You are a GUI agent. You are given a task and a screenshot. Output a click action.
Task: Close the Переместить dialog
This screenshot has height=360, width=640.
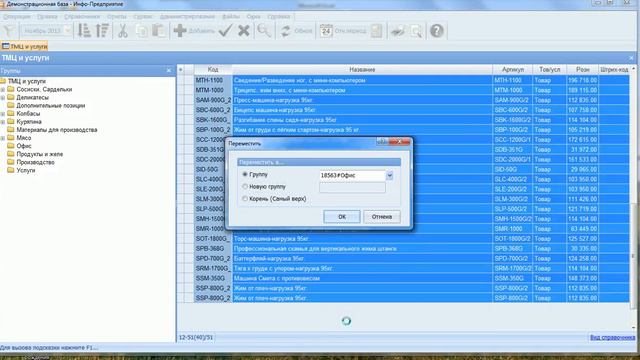pyautogui.click(x=399, y=141)
